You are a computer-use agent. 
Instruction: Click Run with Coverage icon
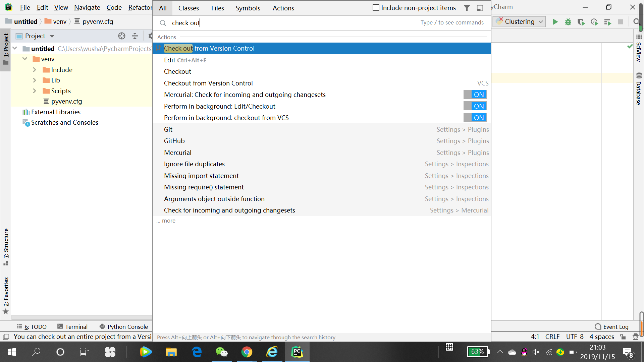coord(581,22)
